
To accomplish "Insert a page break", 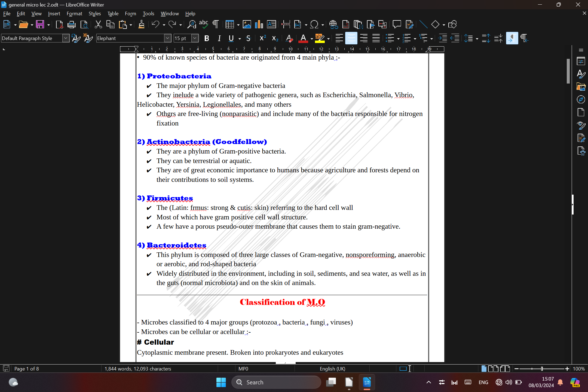I will point(286,24).
